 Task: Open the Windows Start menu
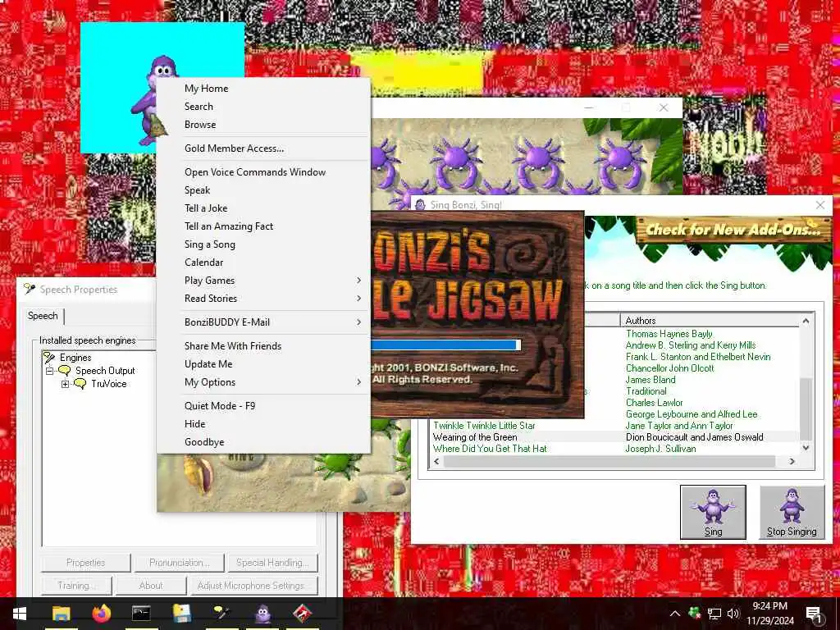click(20, 614)
